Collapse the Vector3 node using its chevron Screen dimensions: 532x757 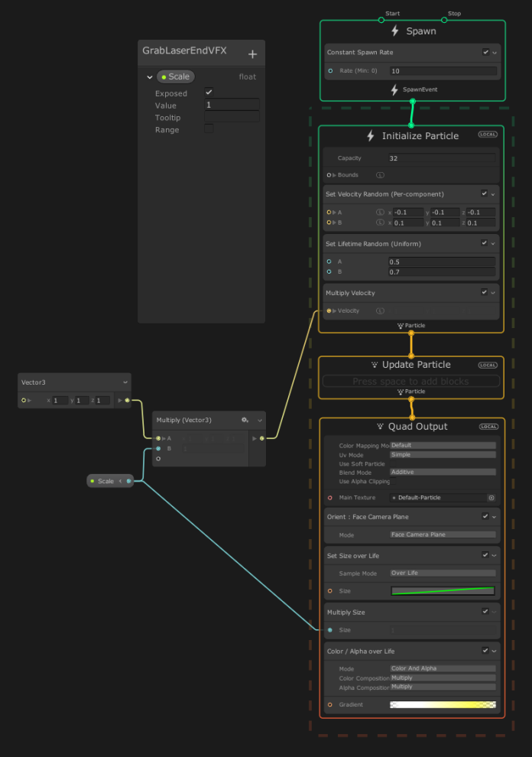click(125, 382)
